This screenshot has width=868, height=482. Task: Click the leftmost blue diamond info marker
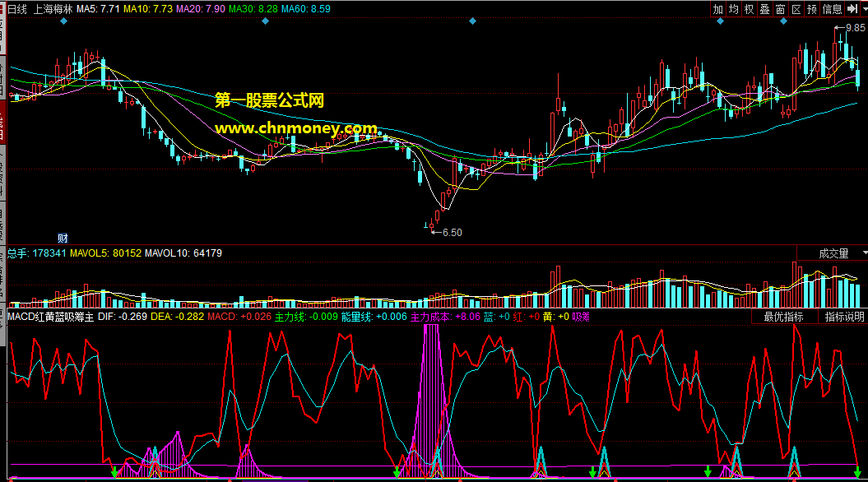[63, 21]
